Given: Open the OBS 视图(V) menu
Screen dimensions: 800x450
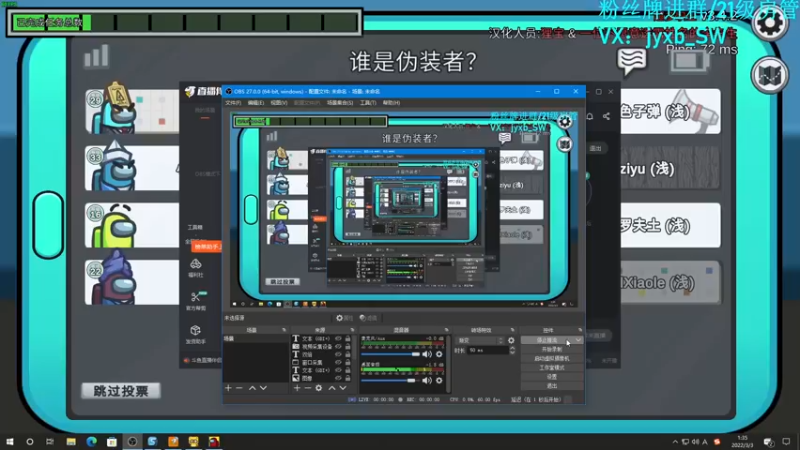Looking at the screenshot, I should coord(279,103).
